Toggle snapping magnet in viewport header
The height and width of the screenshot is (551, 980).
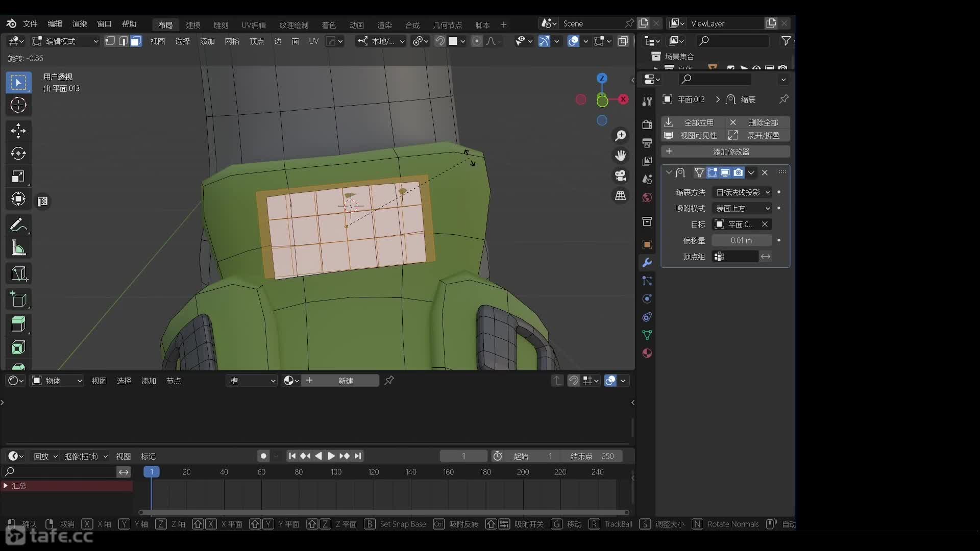439,41
